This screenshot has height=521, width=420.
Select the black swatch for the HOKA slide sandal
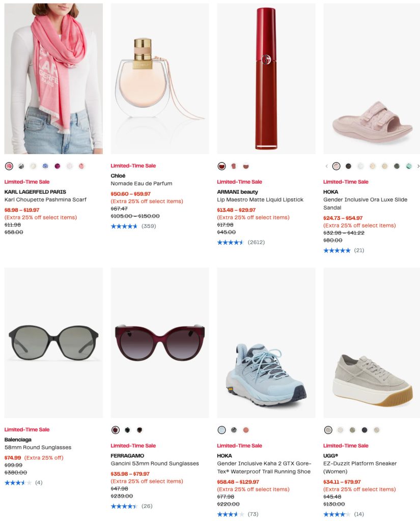click(348, 166)
